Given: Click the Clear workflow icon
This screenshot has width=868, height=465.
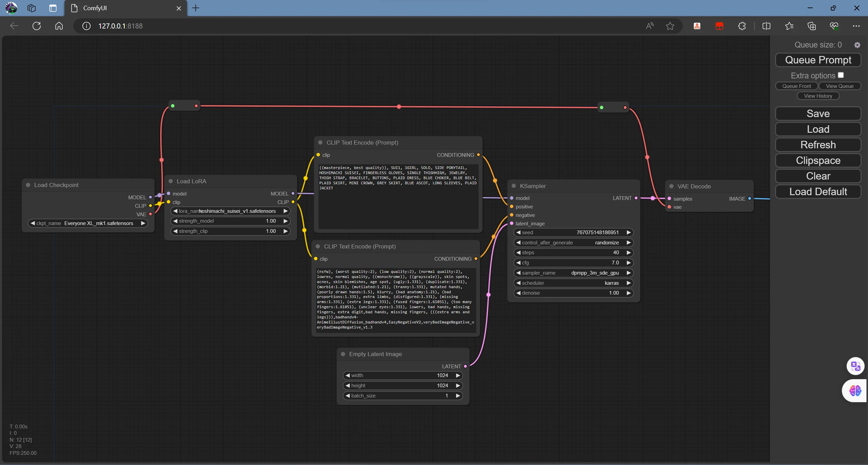Looking at the screenshot, I should coord(817,176).
